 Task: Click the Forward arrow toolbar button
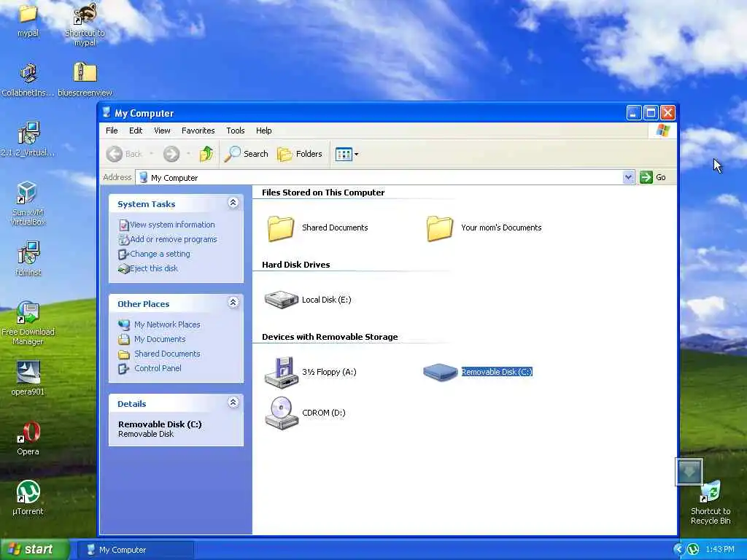click(x=171, y=154)
